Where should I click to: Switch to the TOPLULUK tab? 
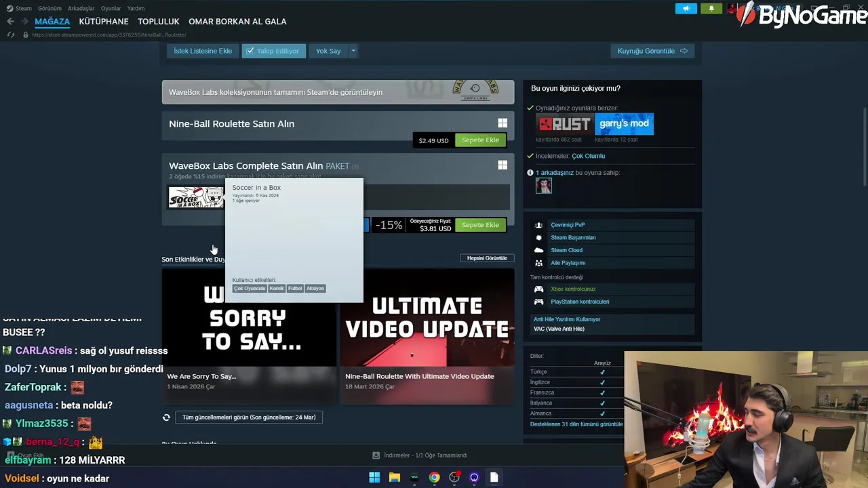pyautogui.click(x=159, y=22)
